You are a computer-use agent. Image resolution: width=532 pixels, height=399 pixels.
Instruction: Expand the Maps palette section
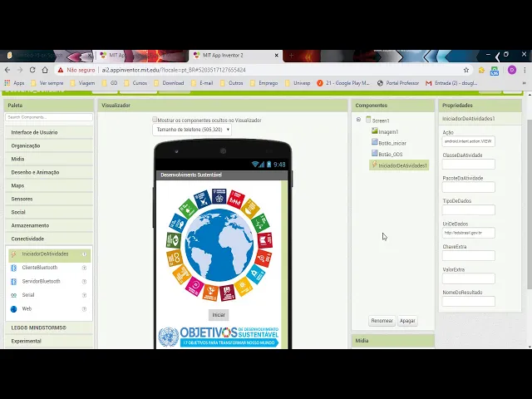[x=49, y=185]
